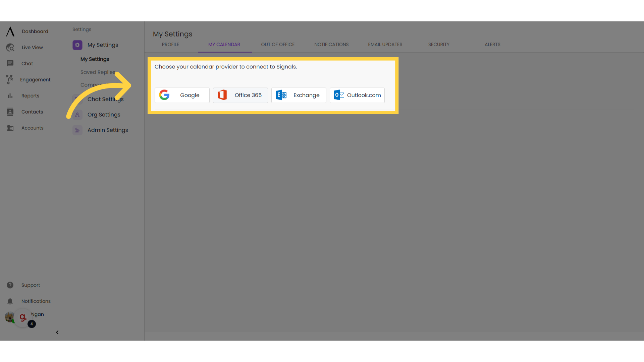The image size is (644, 362).
Task: Collapse the sidebar with the chevron arrow
Action: (x=57, y=333)
